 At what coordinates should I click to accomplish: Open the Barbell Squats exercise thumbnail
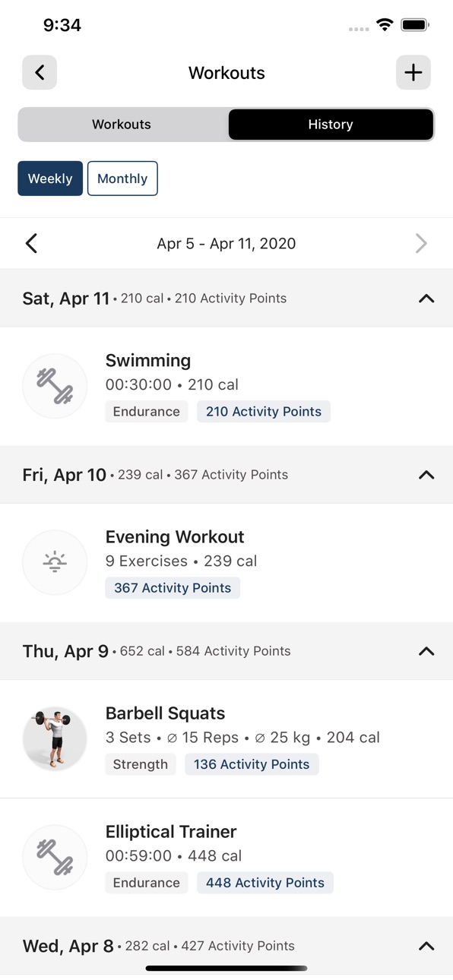coord(55,738)
